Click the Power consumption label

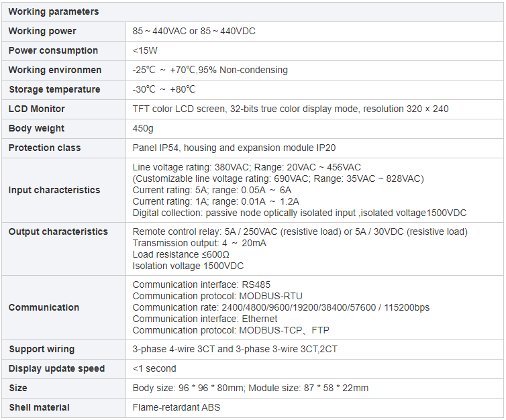53,50
